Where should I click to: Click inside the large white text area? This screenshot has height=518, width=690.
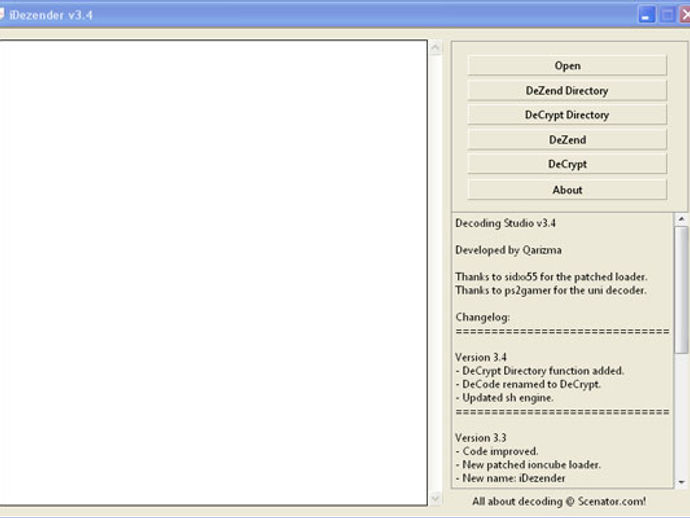pos(213,272)
